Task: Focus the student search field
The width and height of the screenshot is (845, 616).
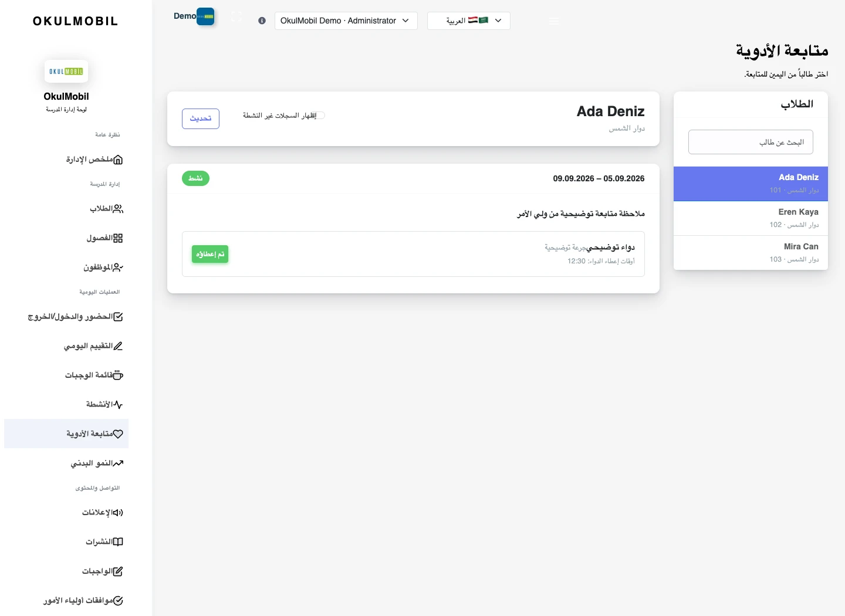Action: coord(751,142)
